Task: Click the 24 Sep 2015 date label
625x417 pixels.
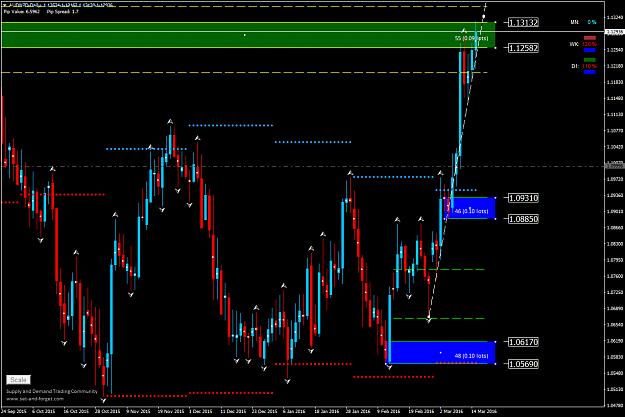Action: click(14, 411)
